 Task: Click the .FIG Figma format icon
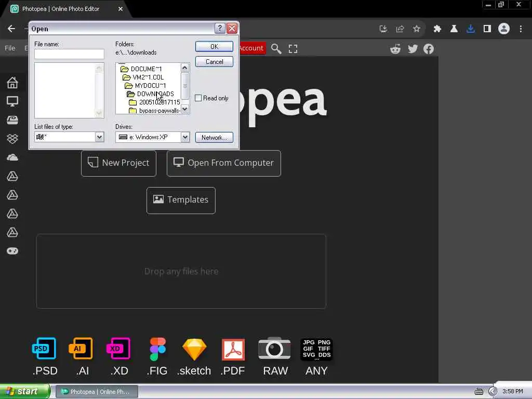tap(158, 349)
